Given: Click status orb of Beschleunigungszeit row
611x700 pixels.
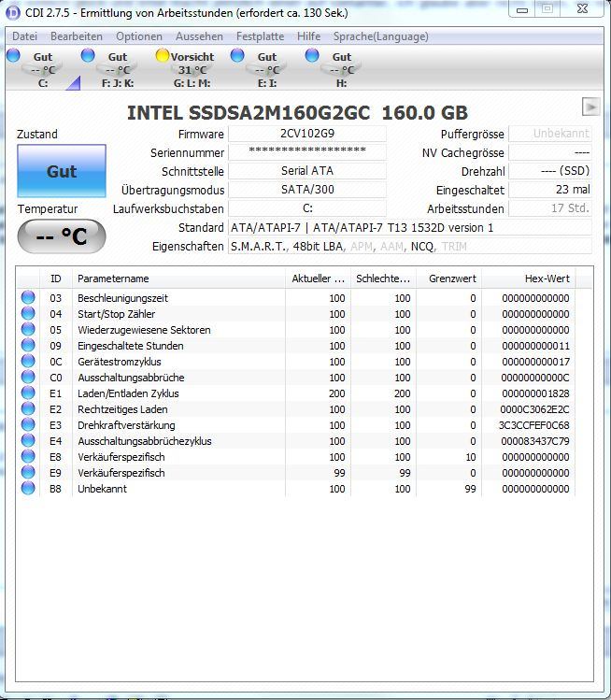Looking at the screenshot, I should 28,297.
